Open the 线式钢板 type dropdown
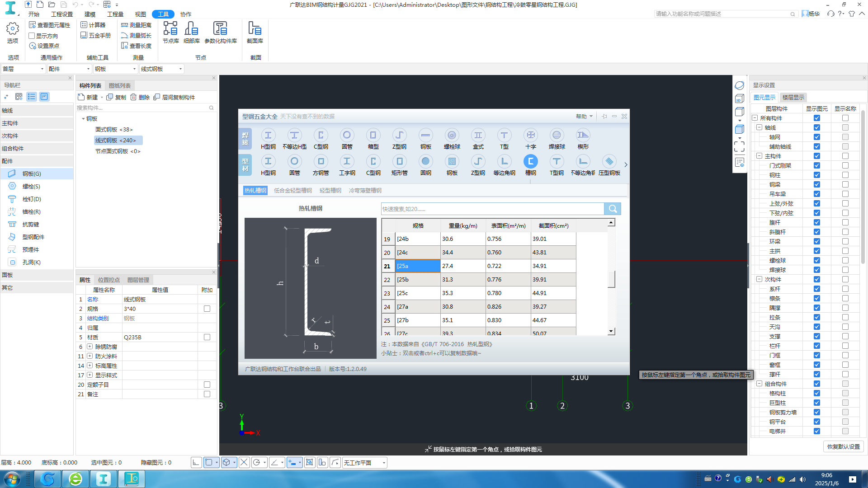 tap(161, 69)
